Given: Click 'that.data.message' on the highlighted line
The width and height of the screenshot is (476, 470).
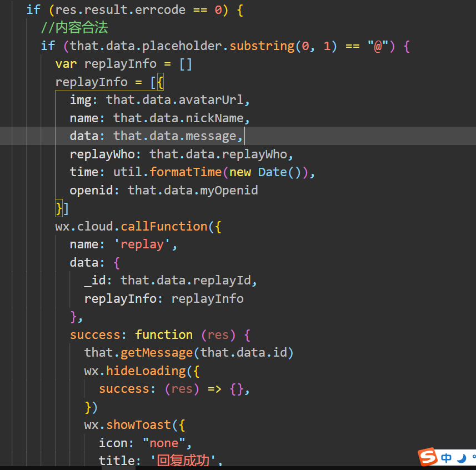Looking at the screenshot, I should coord(174,136).
